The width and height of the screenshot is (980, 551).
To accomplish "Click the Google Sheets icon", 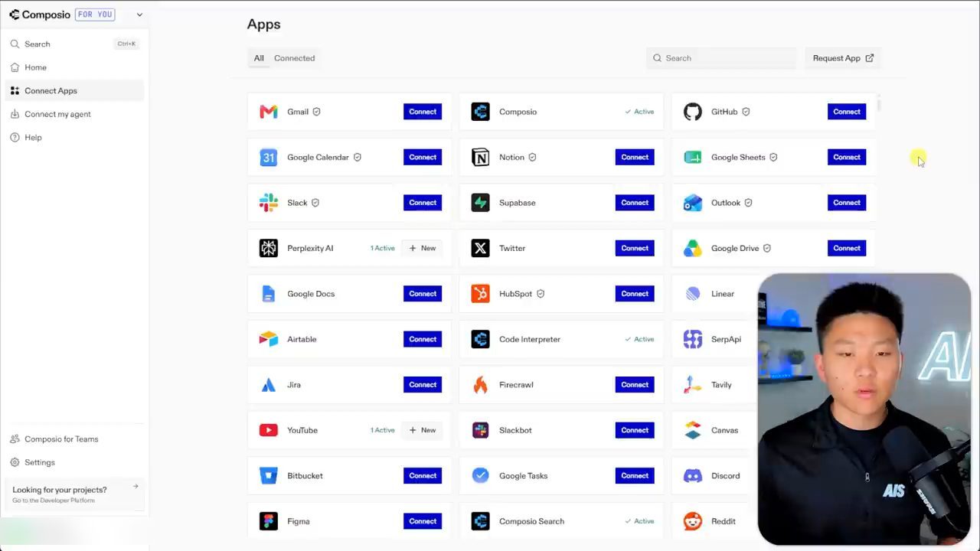I will [692, 157].
